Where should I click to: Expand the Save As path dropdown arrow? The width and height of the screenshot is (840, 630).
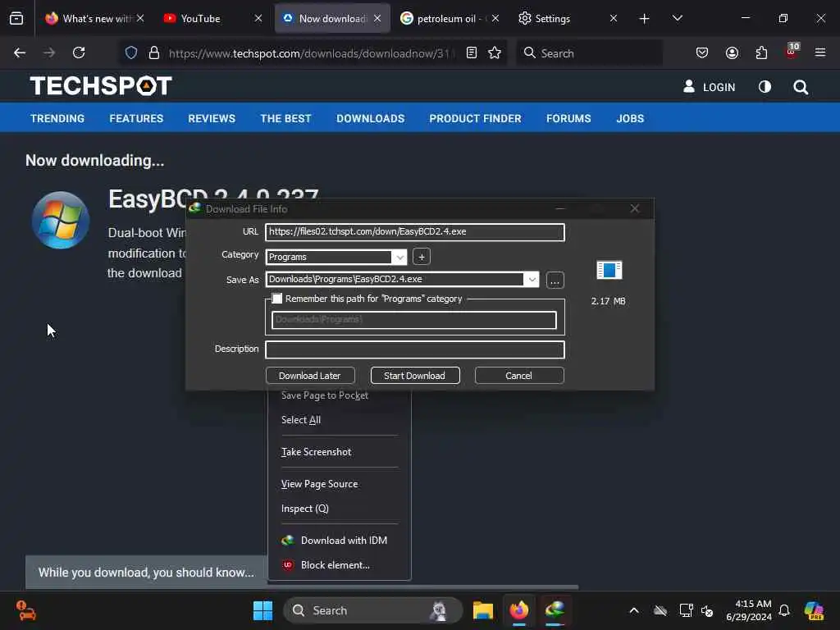pos(532,279)
